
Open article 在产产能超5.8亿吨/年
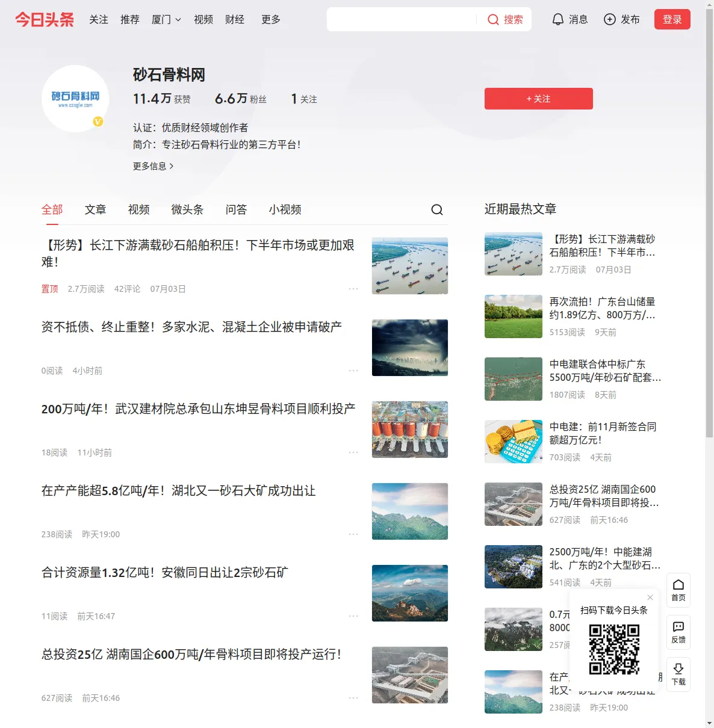pyautogui.click(x=178, y=490)
